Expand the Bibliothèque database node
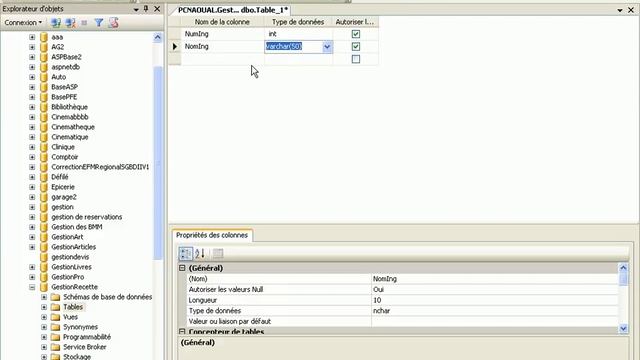Screen dimensions: 640x360 (x=32, y=107)
